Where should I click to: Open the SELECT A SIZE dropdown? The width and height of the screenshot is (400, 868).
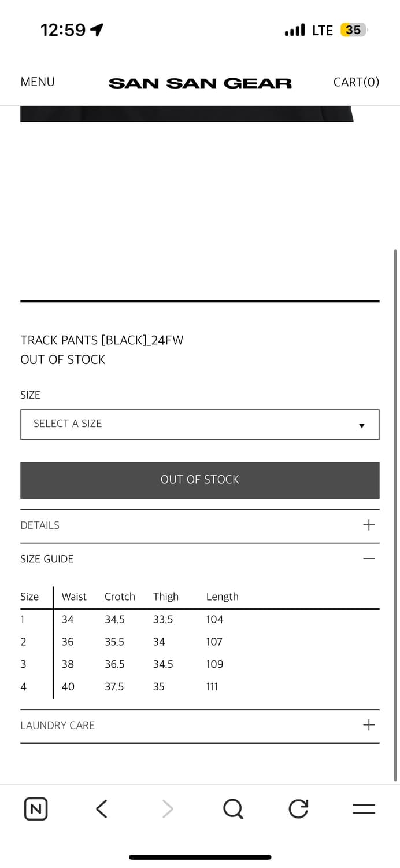(x=200, y=424)
